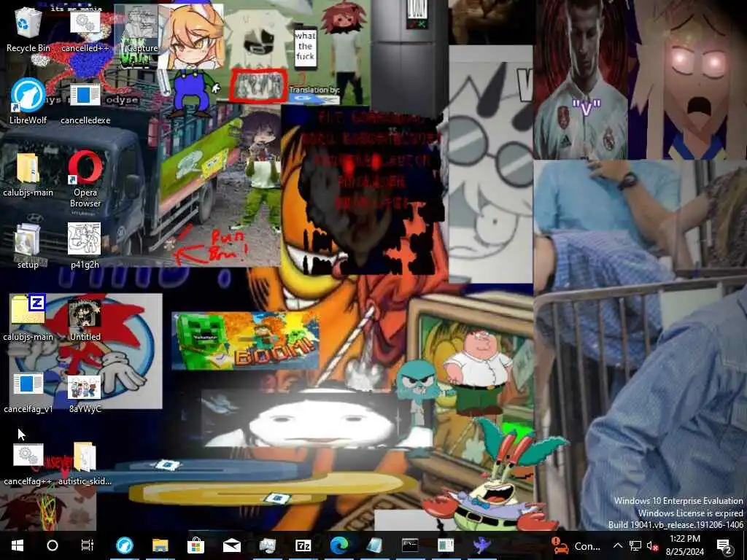Switch to the Command Prompt taskbar window

410,545
